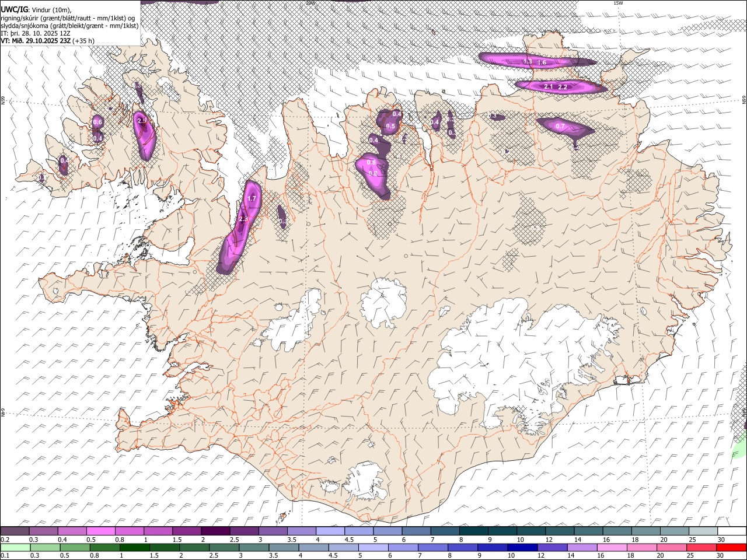Click the upper legend 0.5–0.8 bright pink swatch

point(100,531)
